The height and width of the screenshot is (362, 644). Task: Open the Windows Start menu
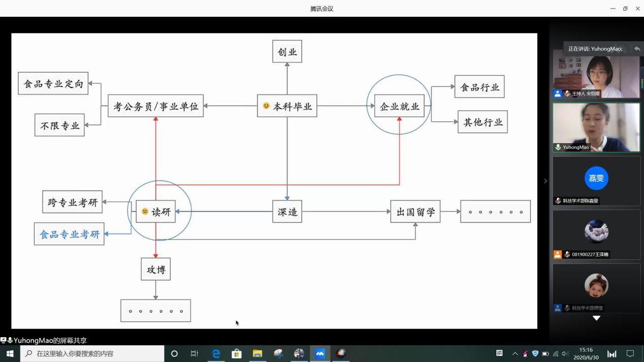click(x=10, y=353)
